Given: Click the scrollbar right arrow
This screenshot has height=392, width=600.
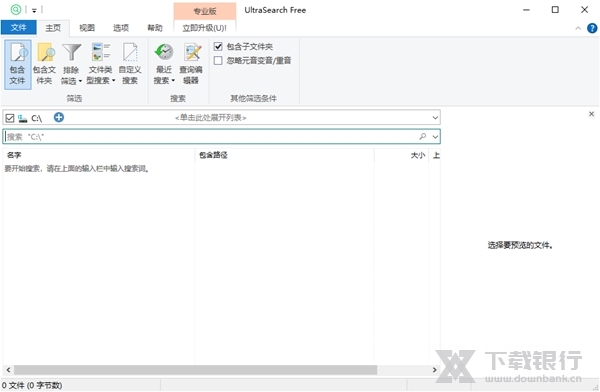Looking at the screenshot, I should (434, 370).
